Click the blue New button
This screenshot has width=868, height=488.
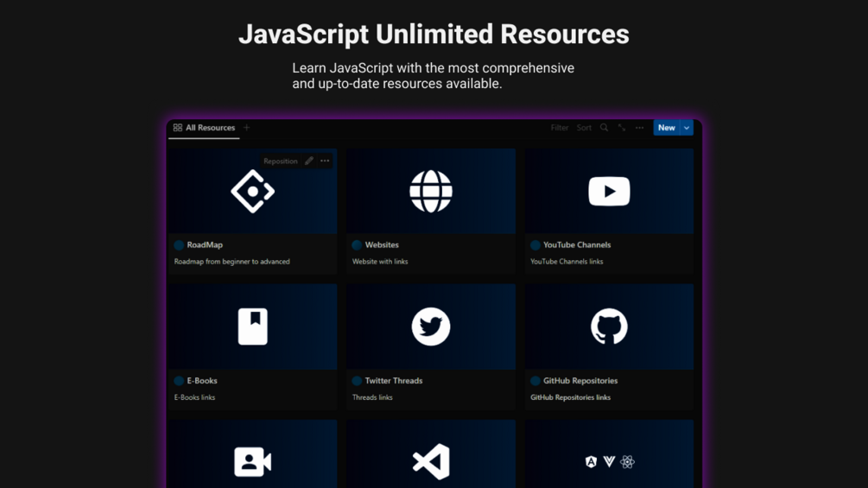tap(667, 128)
